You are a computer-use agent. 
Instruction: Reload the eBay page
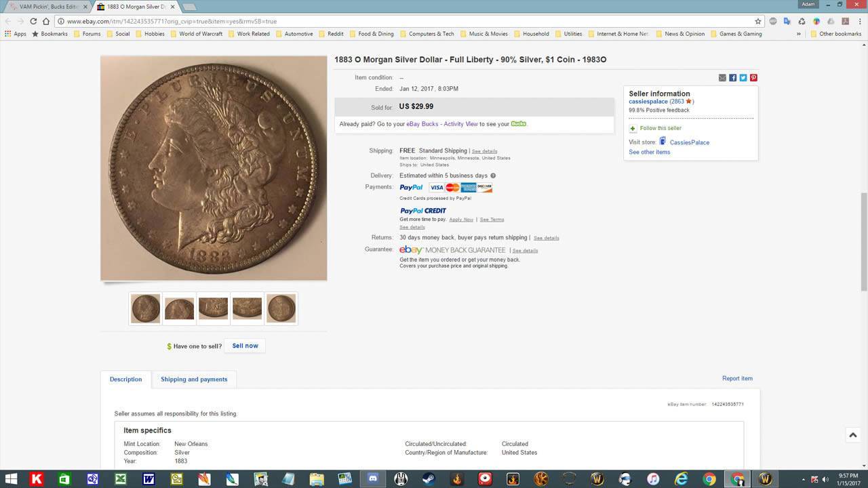point(33,21)
